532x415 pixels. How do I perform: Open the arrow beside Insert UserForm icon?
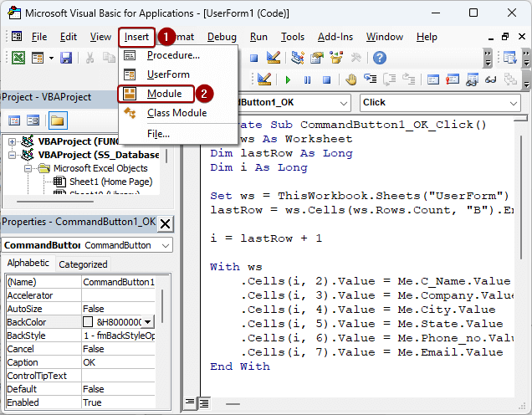pyautogui.click(x=51, y=58)
